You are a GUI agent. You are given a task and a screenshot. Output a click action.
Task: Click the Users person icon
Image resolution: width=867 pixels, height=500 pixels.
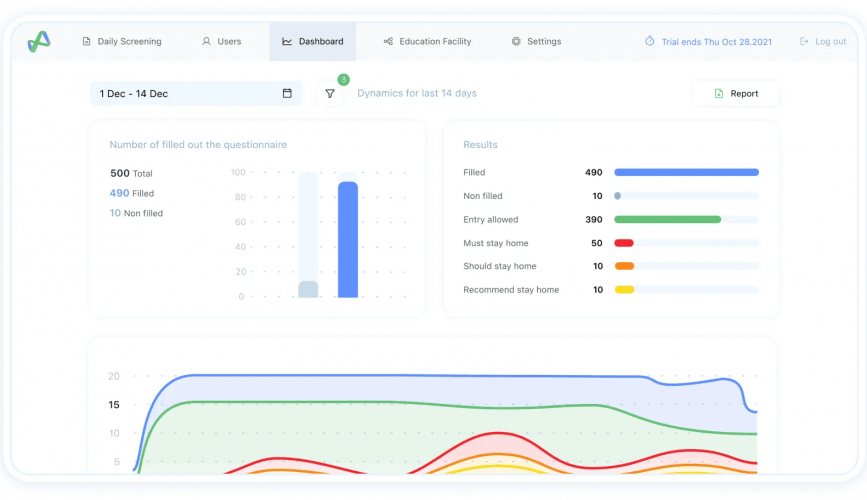pyautogui.click(x=206, y=41)
